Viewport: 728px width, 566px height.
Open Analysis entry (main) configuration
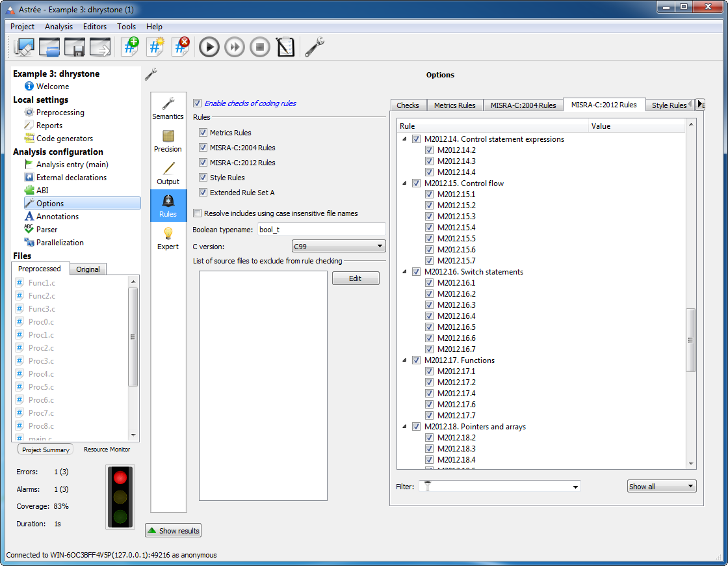point(72,165)
